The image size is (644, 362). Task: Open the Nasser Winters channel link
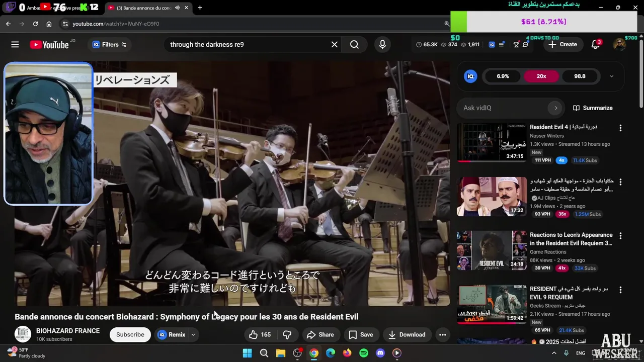point(547,136)
